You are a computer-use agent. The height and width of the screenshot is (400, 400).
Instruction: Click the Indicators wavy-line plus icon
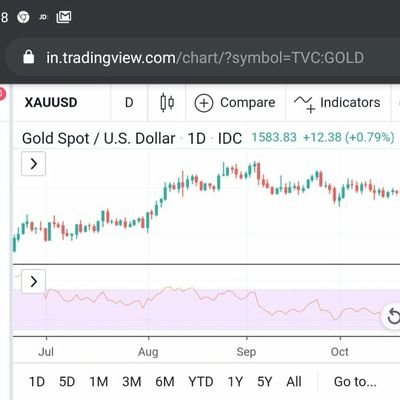pyautogui.click(x=304, y=104)
